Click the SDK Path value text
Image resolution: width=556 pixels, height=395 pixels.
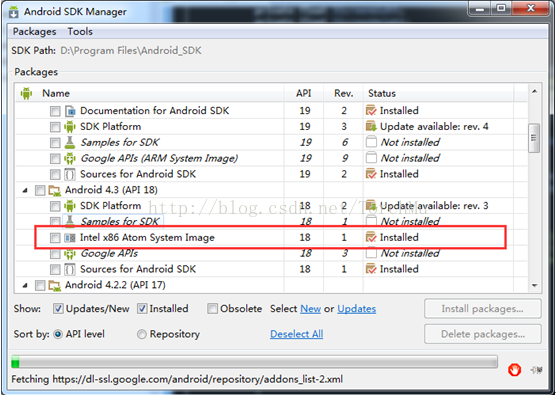click(131, 51)
